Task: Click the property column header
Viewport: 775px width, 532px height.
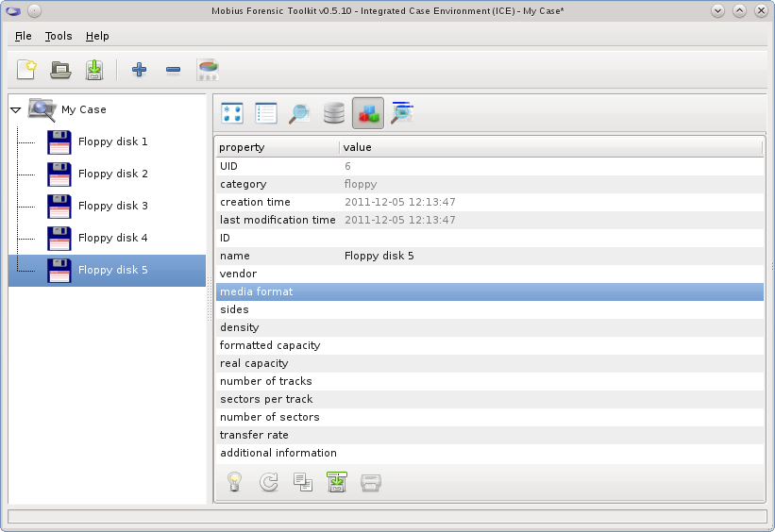Action: [278, 147]
